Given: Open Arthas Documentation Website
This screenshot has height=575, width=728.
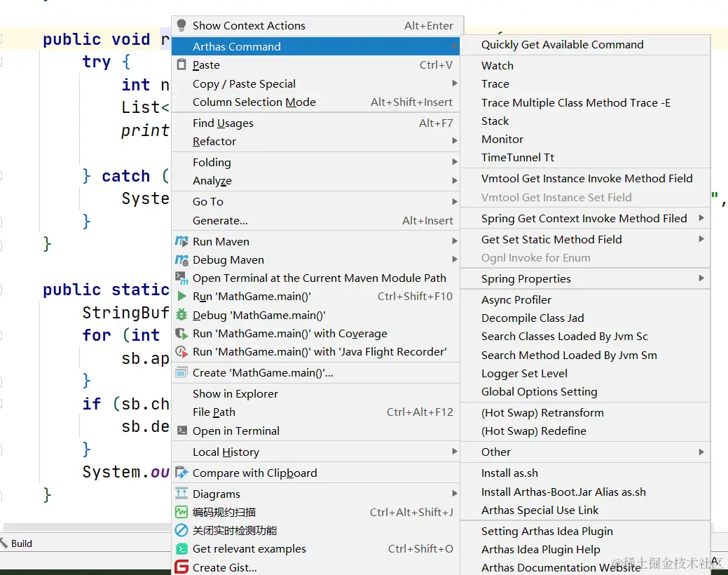Looking at the screenshot, I should pos(586,567).
